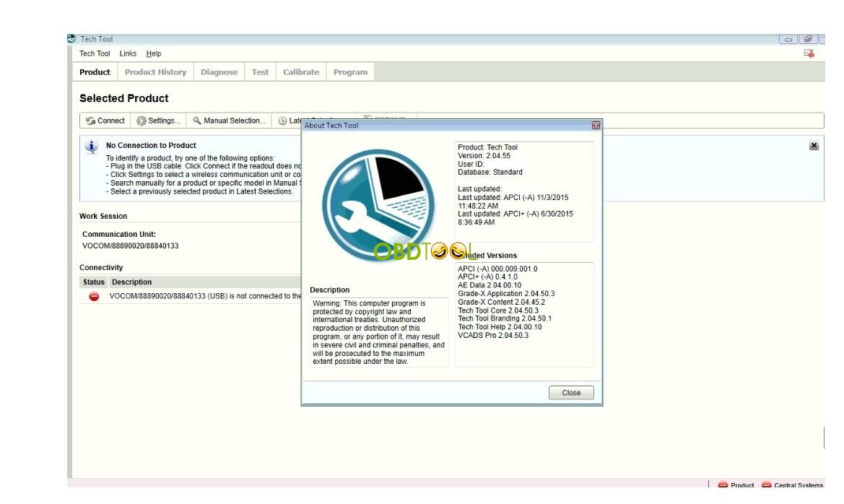Click the red status icon beside VOCOM/88890020
This screenshot has height=504, width=844.
pos(95,295)
